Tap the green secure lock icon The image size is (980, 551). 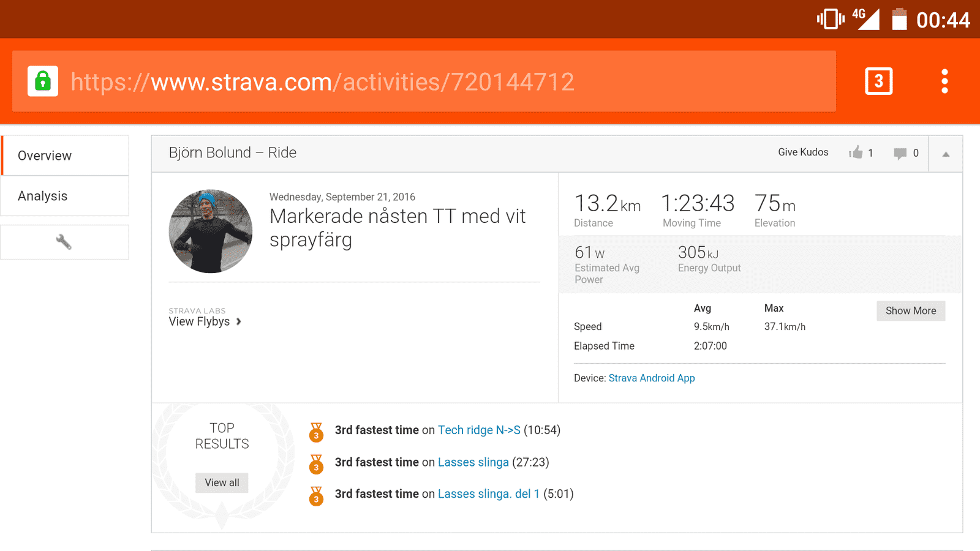[43, 81]
